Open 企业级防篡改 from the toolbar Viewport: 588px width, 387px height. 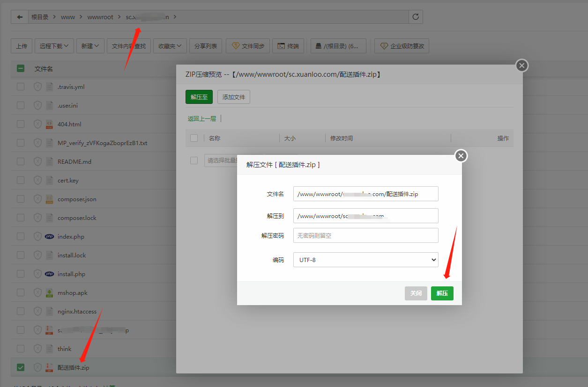pyautogui.click(x=402, y=46)
